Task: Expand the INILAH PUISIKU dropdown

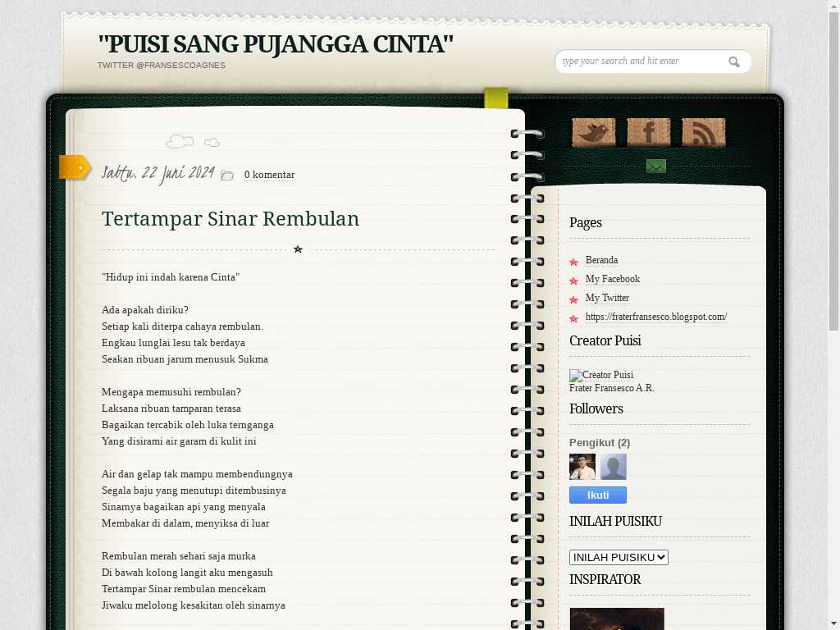Action: coord(619,557)
